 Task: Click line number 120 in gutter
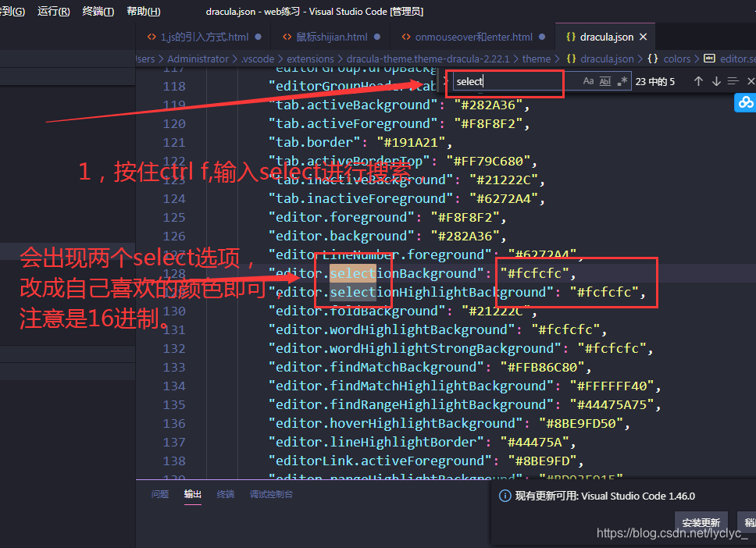tap(174, 124)
